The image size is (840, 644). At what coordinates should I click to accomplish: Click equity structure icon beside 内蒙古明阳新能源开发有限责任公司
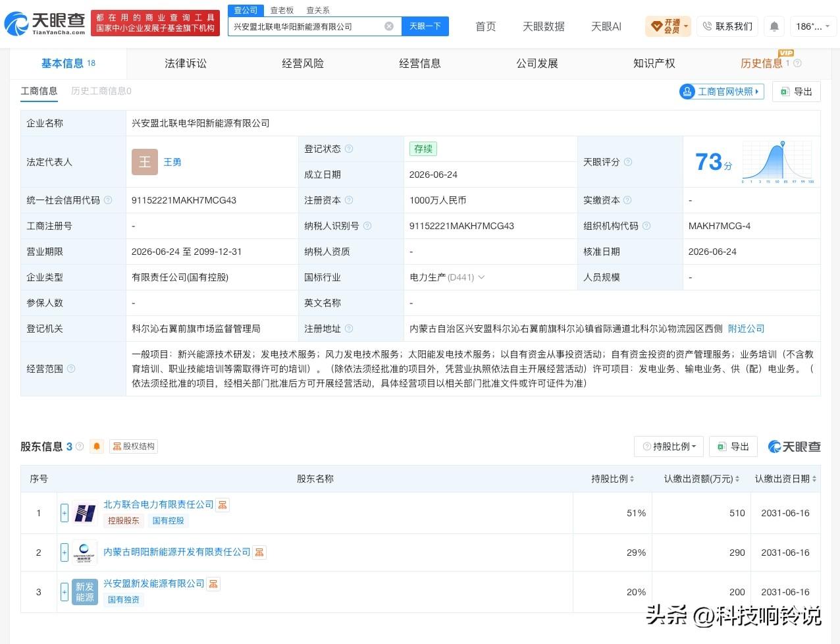pos(259,552)
